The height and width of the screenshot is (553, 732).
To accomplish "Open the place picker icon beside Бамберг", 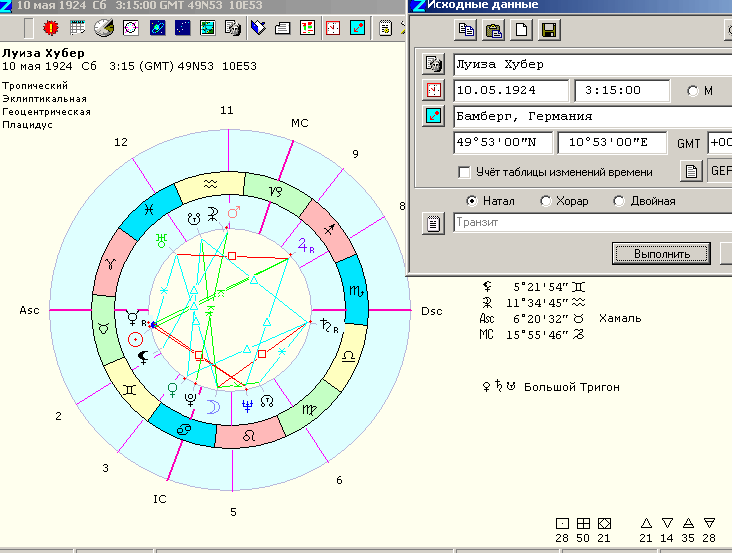I will [434, 116].
